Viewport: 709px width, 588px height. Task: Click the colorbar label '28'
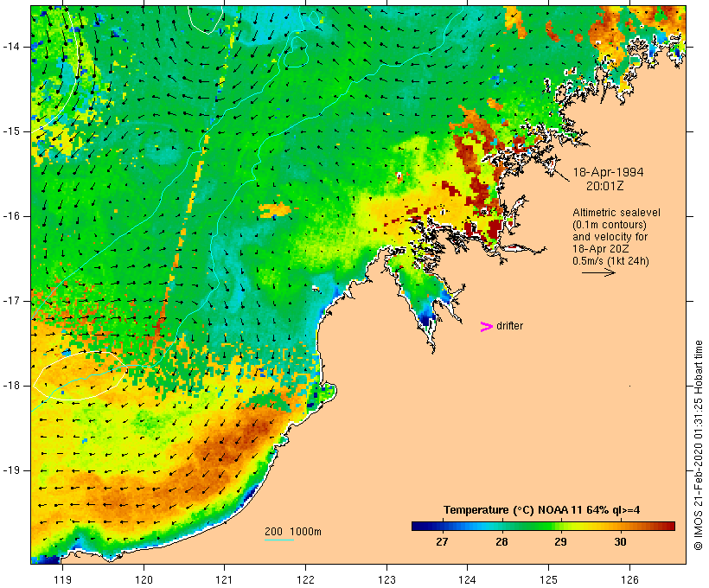pyautogui.click(x=501, y=541)
